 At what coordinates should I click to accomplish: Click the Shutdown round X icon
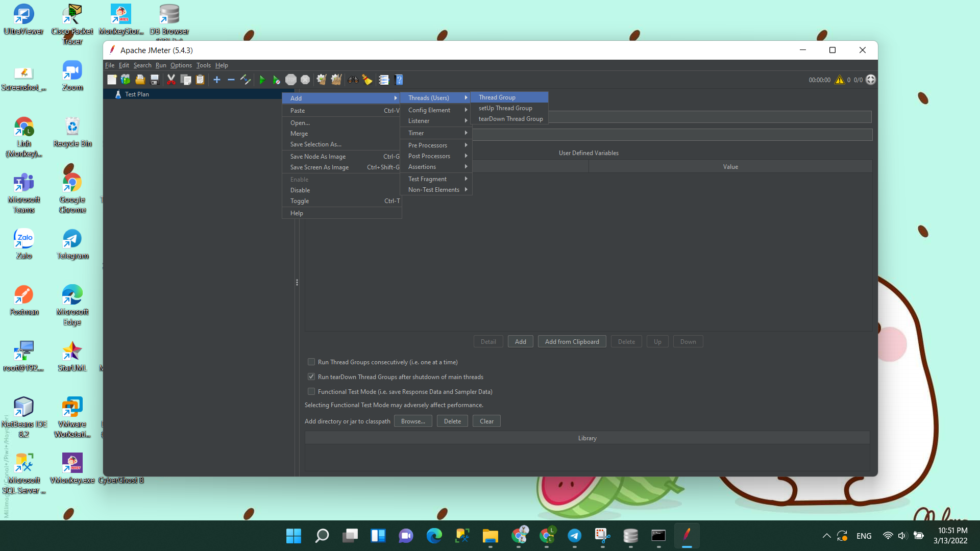[305, 80]
